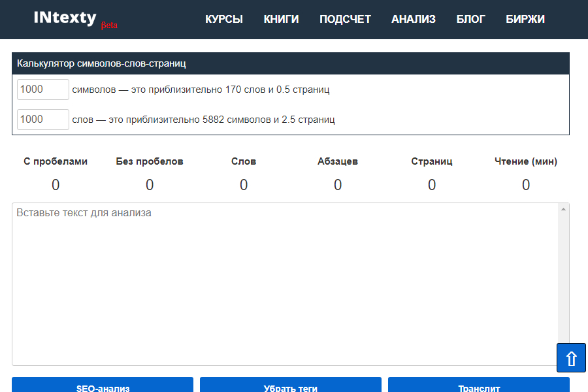Open the ПОДСЧЕТ navigation item
Screen dimensions: 588x392
(345, 20)
